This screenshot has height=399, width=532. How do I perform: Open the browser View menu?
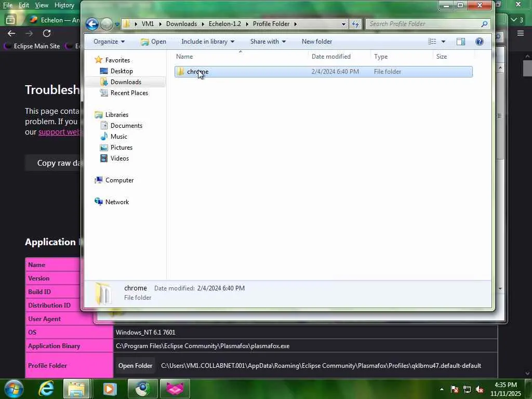(x=42, y=5)
